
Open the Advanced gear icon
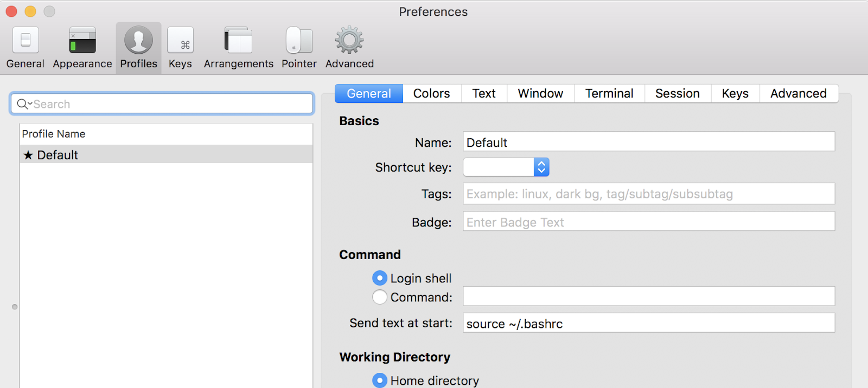click(349, 41)
